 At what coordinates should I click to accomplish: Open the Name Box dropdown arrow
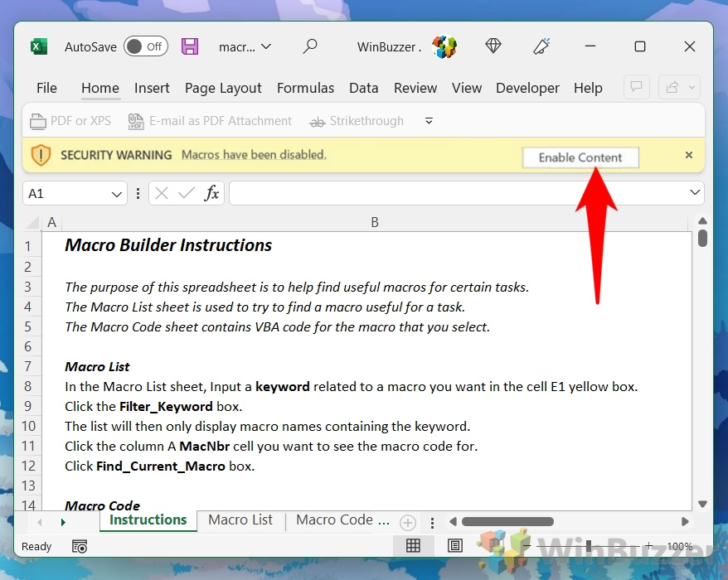point(117,194)
